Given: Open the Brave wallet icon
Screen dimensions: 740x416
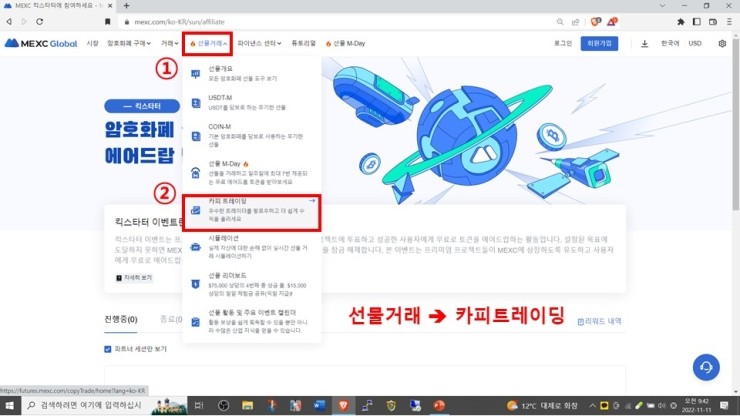Looking at the screenshot, I should [x=713, y=22].
